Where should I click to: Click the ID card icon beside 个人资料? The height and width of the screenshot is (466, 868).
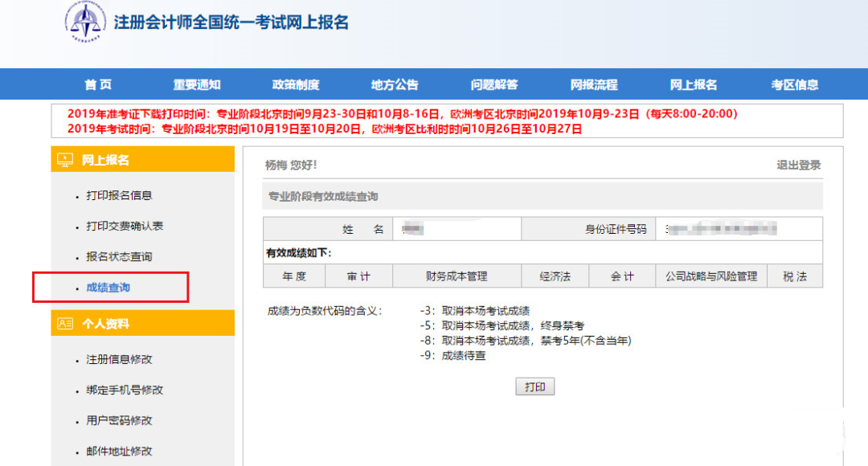pyautogui.click(x=65, y=324)
